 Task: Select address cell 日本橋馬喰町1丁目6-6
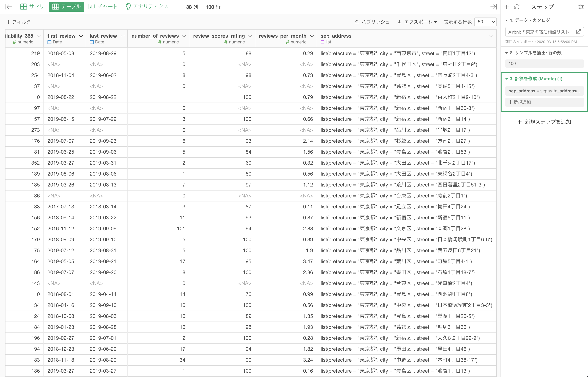406,240
